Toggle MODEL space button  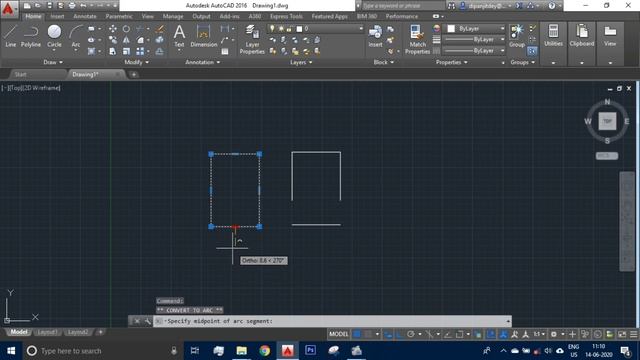[x=339, y=334]
